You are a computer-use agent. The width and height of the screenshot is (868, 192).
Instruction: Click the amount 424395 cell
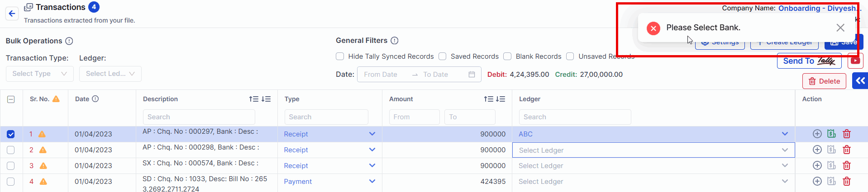pos(447,182)
